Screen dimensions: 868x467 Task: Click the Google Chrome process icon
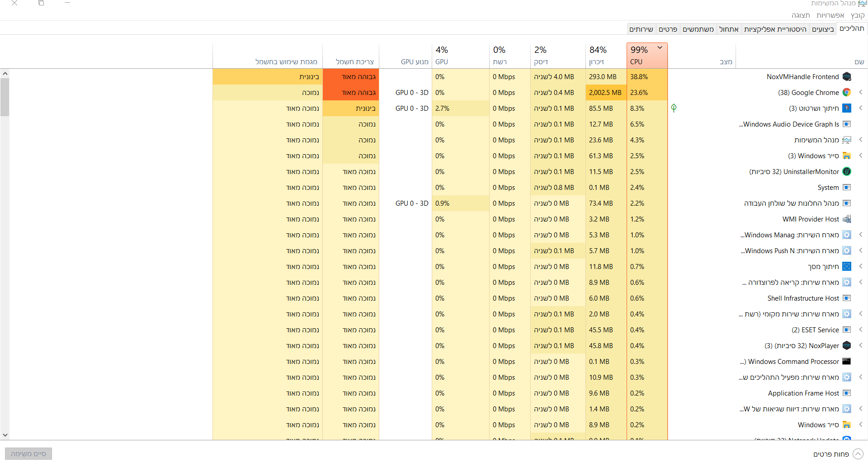click(x=847, y=93)
